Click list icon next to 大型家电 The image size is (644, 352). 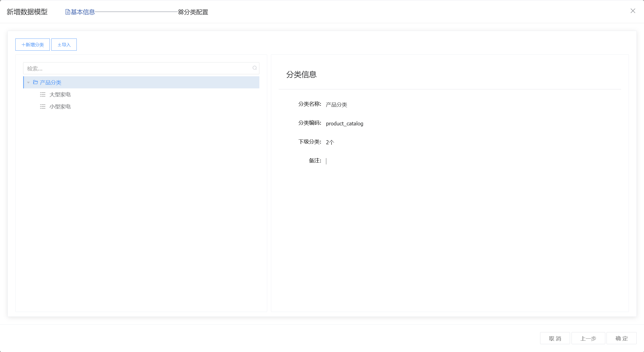[x=43, y=94]
